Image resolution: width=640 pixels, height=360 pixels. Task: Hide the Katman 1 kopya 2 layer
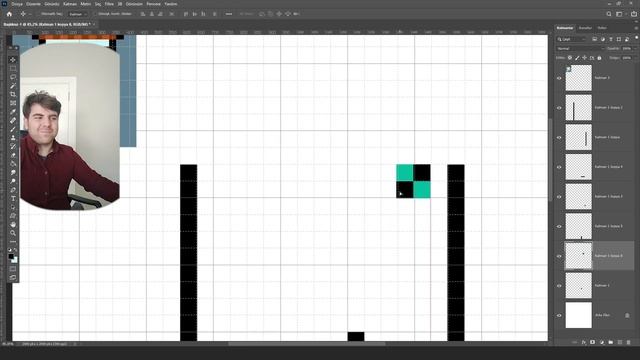click(559, 108)
